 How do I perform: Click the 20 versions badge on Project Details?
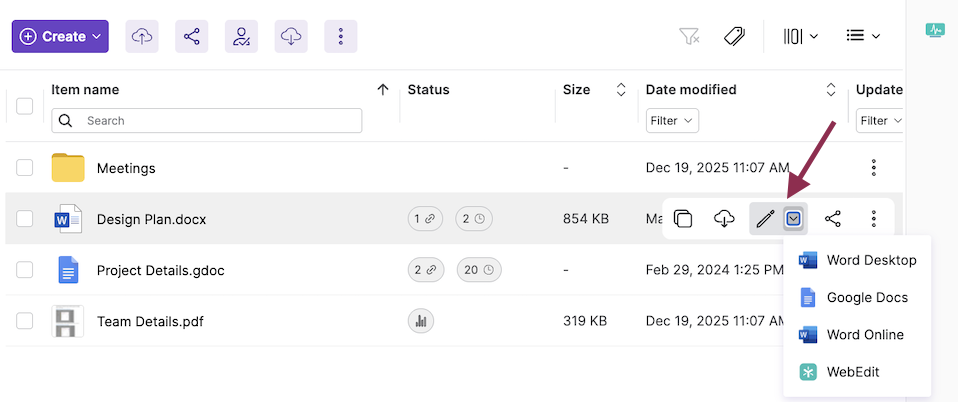(479, 270)
